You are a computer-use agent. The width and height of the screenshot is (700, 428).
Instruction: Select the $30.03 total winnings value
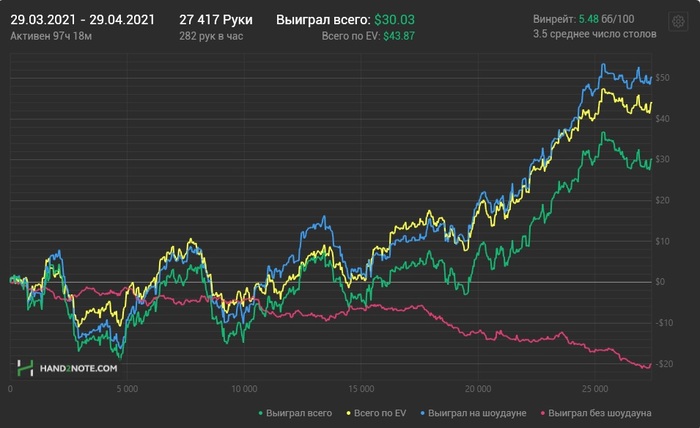[x=395, y=19]
